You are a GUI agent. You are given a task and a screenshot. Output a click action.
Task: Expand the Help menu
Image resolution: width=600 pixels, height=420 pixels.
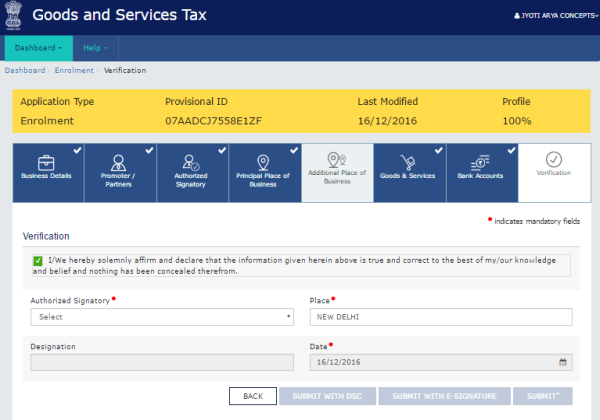(95, 47)
